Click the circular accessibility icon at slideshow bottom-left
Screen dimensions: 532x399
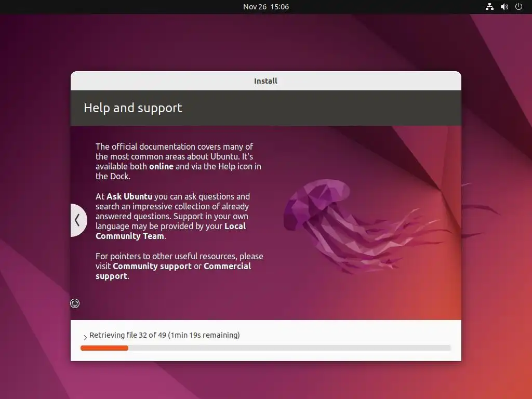pyautogui.click(x=75, y=303)
